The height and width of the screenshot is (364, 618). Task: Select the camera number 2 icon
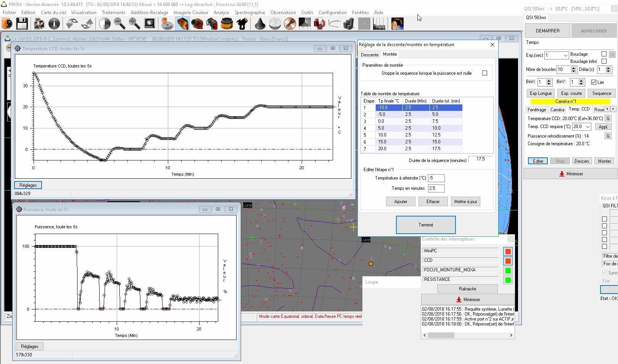point(198,24)
